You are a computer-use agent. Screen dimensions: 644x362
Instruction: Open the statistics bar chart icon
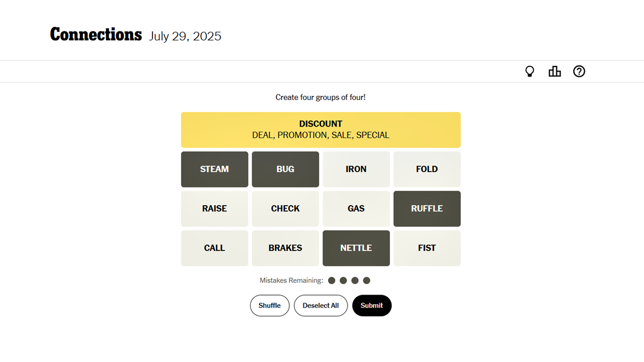coord(554,71)
